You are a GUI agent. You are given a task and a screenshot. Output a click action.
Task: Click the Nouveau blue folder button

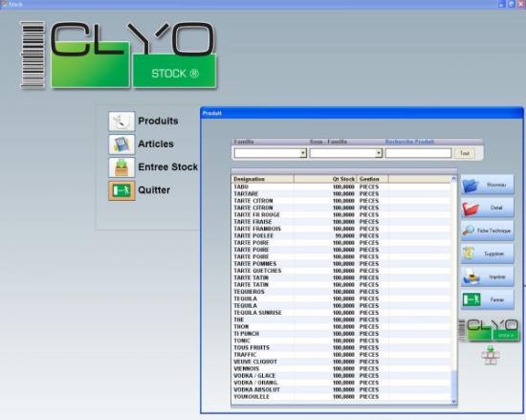487,185
